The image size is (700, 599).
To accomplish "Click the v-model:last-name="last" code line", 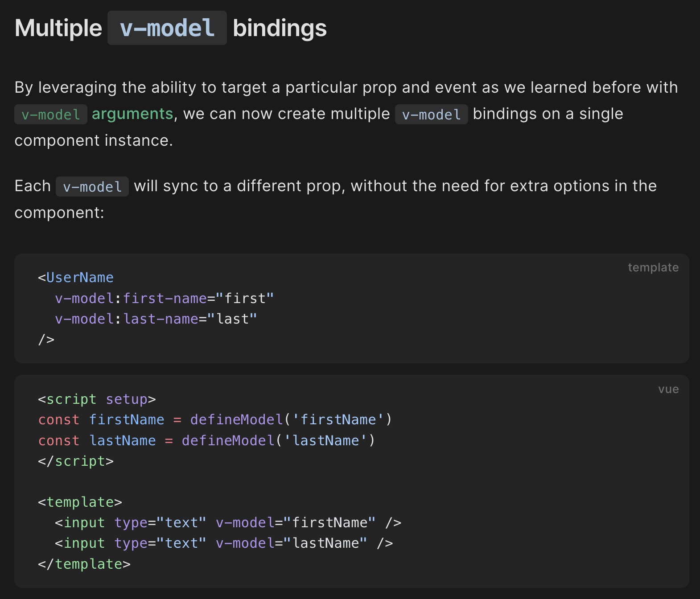I will 156,319.
